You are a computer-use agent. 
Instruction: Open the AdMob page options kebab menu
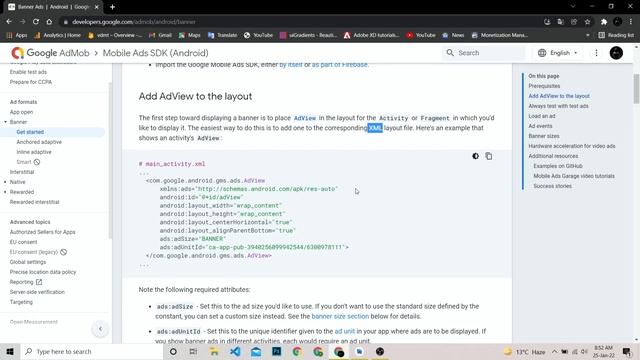pyautogui.click(x=596, y=53)
